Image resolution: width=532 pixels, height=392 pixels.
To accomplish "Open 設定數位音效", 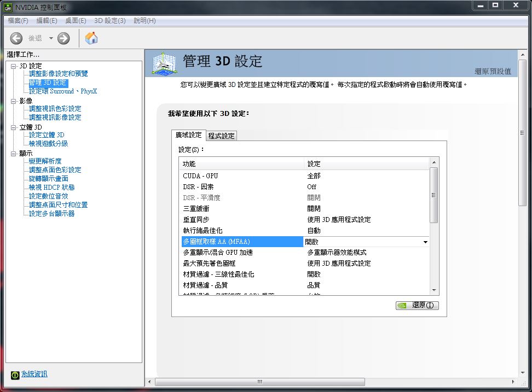I will pos(49,196).
